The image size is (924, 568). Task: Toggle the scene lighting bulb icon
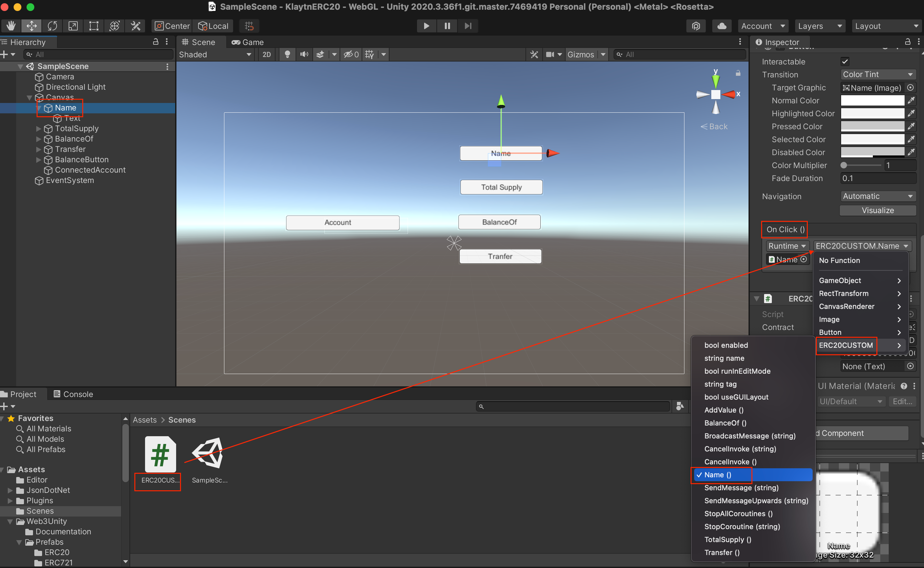click(x=287, y=54)
